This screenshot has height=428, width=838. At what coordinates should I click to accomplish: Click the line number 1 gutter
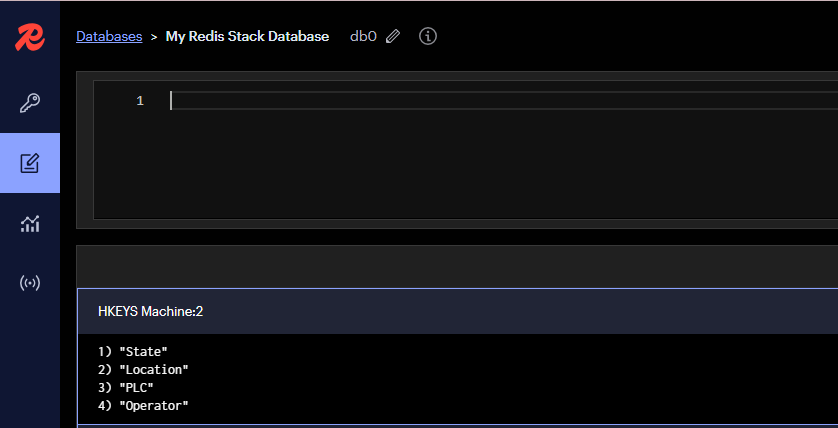click(x=140, y=100)
